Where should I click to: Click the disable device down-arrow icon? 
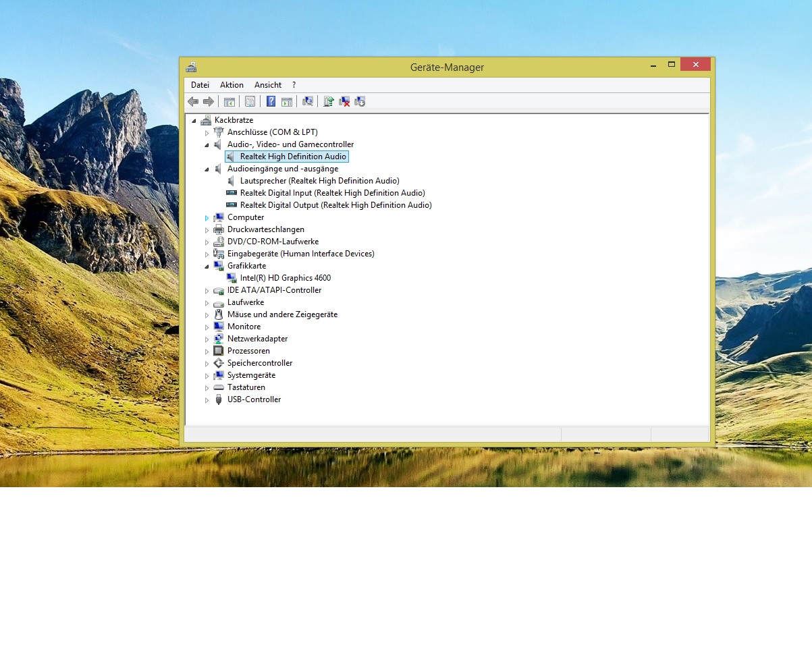pos(360,101)
